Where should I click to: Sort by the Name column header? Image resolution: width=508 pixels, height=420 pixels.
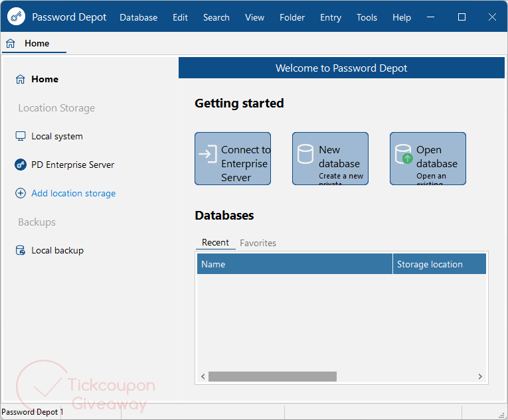click(x=295, y=264)
